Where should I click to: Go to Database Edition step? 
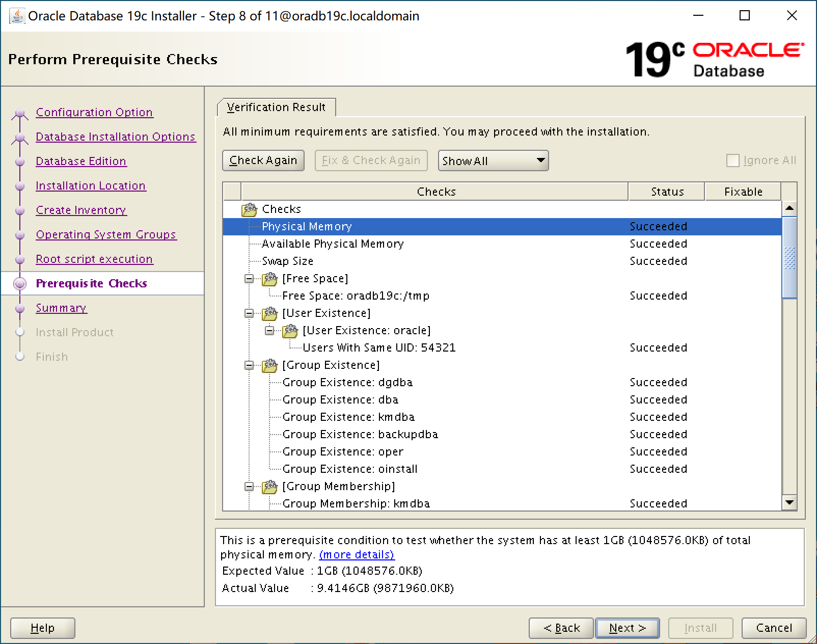coord(81,162)
